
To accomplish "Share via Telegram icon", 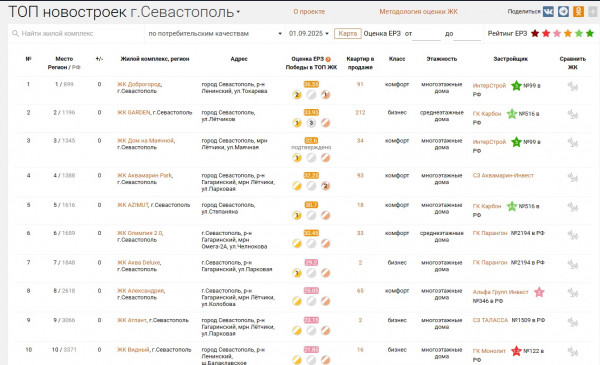I will pos(563,11).
